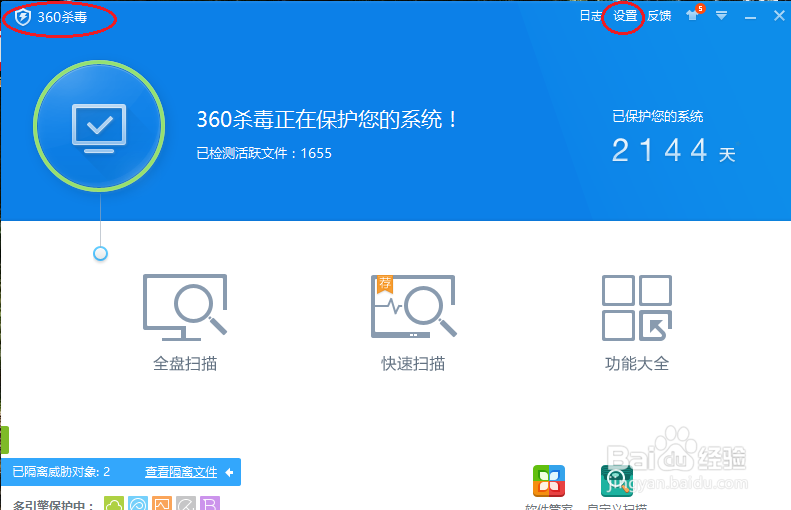Click the orange engine icon
Screen dimensions: 791x510
pyautogui.click(x=162, y=503)
